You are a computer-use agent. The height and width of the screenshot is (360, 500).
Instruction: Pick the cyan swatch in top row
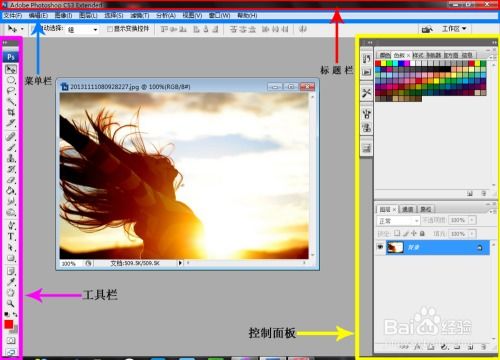pos(396,63)
